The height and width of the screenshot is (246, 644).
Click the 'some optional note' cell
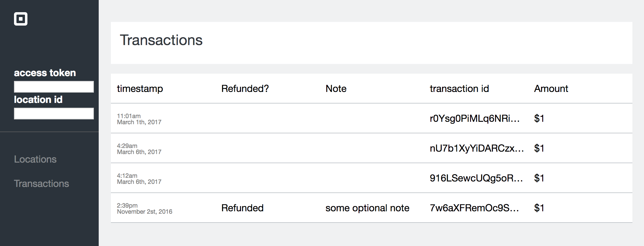(367, 208)
